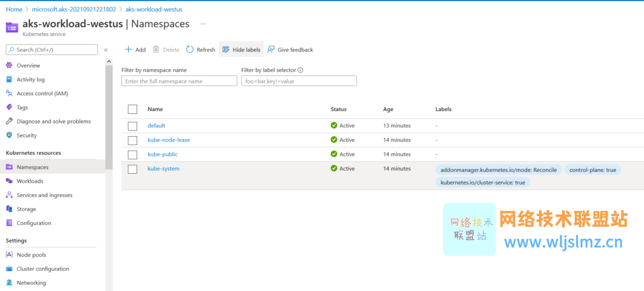This screenshot has width=644, height=291.
Task: Click the Hide labels tag icon
Action: (226, 49)
